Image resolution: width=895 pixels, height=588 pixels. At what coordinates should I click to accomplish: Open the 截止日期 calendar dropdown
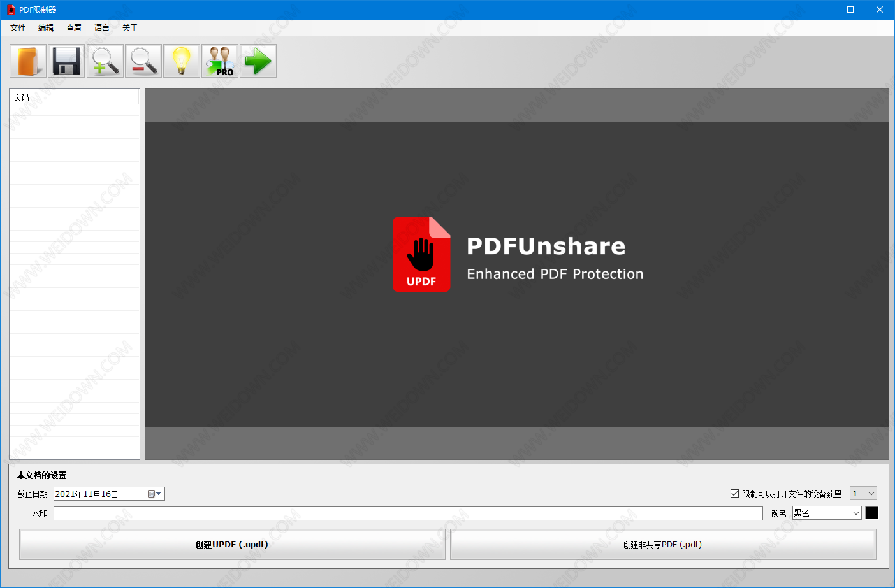[154, 494]
